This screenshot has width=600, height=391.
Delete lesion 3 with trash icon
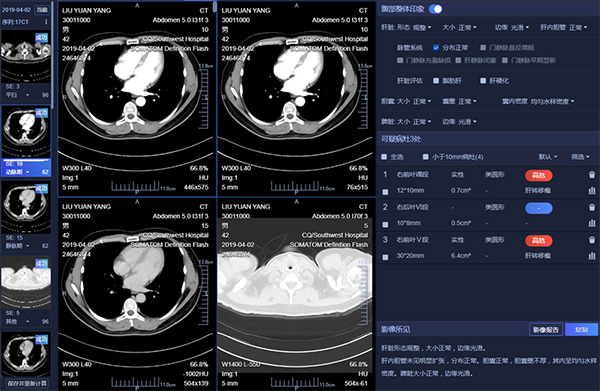click(592, 240)
